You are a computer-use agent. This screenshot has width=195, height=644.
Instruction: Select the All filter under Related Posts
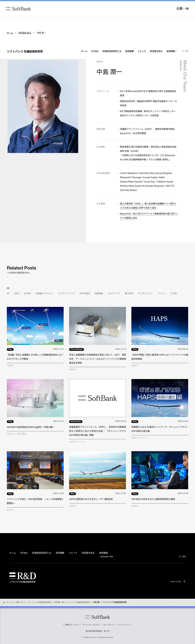point(8,288)
